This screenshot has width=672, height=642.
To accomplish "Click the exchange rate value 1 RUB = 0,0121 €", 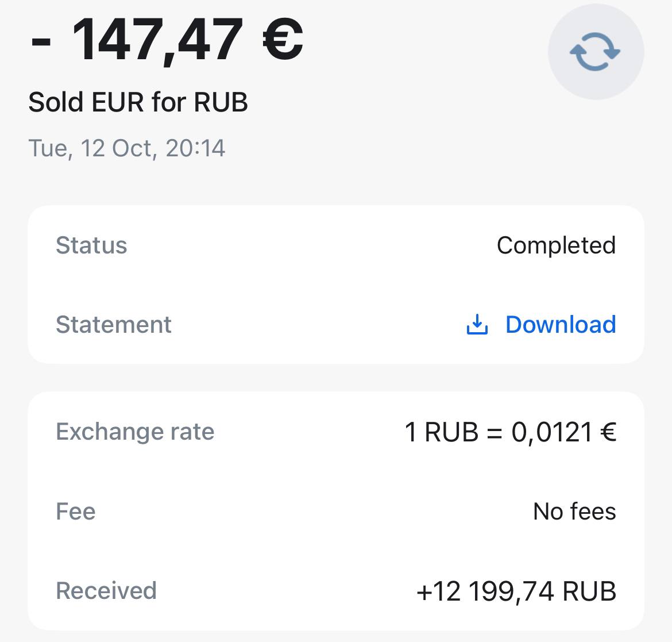I will click(x=511, y=432).
